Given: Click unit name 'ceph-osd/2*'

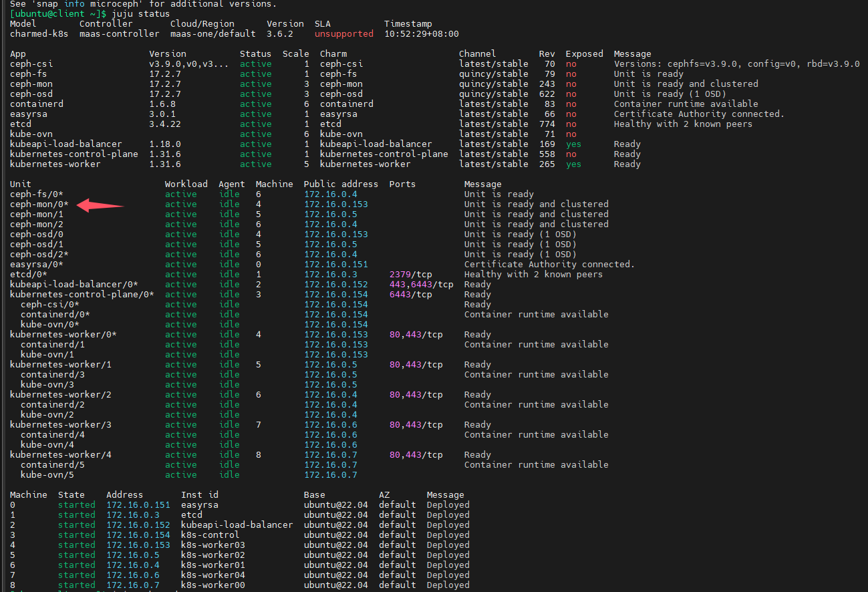Looking at the screenshot, I should (39, 255).
